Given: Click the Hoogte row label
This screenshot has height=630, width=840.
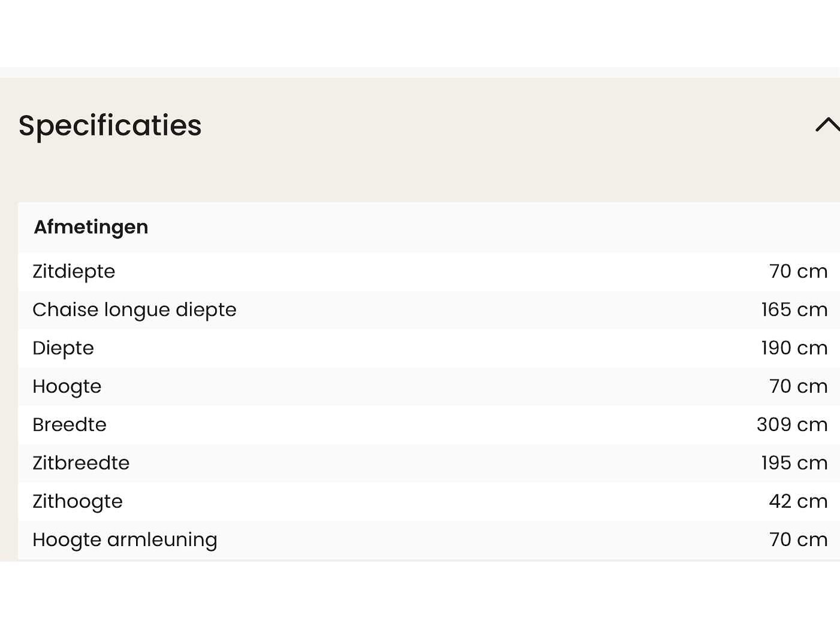Looking at the screenshot, I should 67,387.
